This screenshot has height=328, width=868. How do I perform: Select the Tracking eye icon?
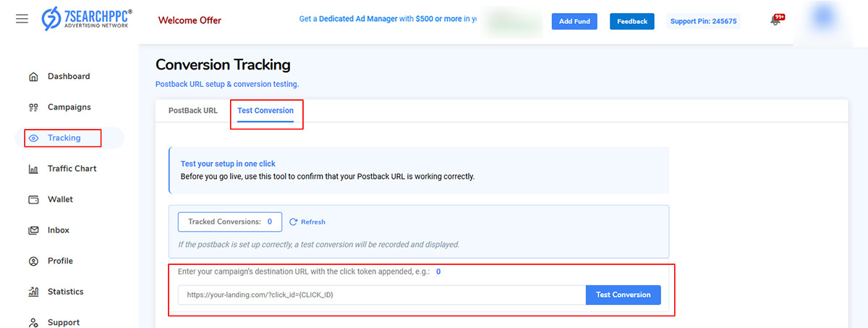[33, 138]
